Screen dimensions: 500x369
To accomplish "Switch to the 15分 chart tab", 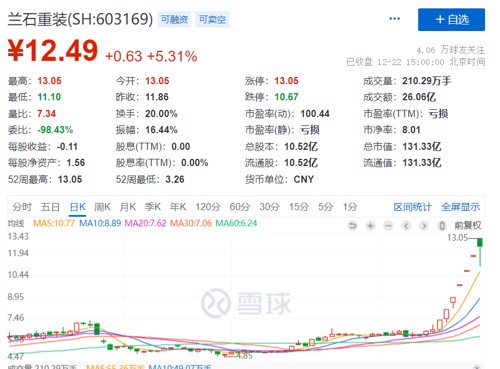I will [x=299, y=207].
